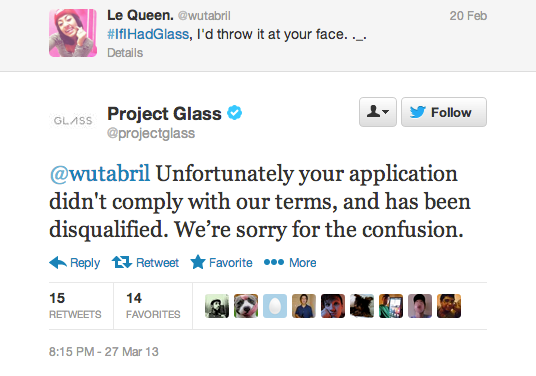This screenshot has height=376, width=536.
Task: Open Le Queen's profile picture
Action: (x=73, y=33)
